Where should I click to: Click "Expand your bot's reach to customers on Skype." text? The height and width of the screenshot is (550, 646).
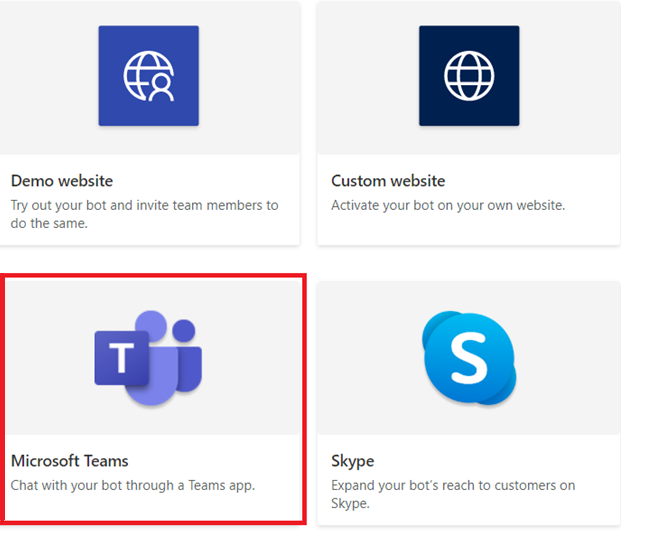click(x=453, y=494)
